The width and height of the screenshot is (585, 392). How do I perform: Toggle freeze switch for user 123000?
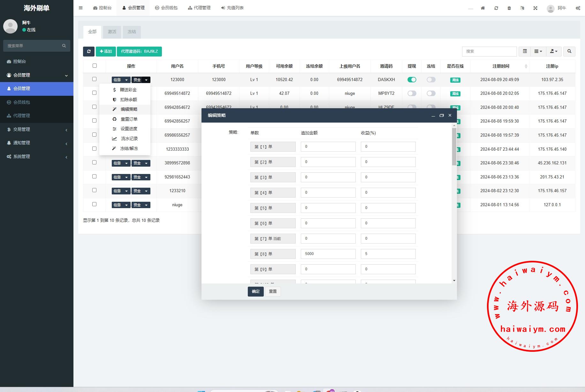(431, 80)
